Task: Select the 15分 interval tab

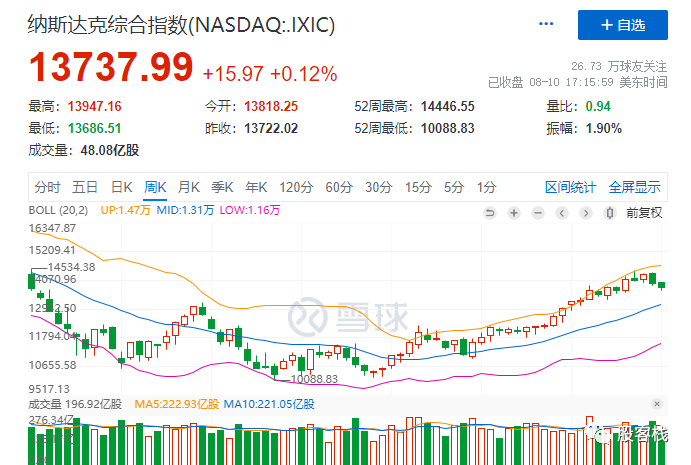Action: (418, 187)
